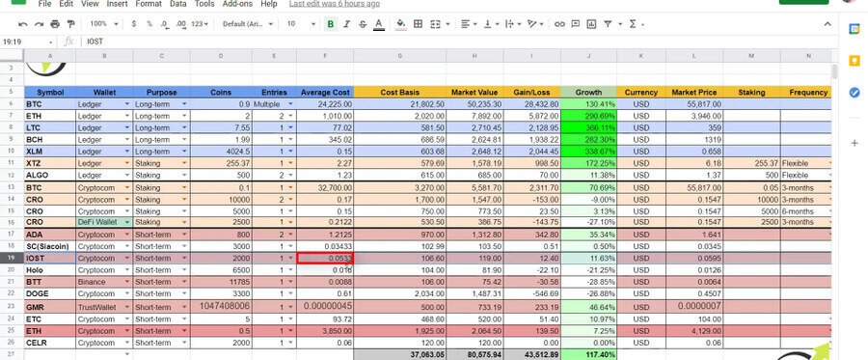Screen dimensions: 868x360
Task: Open the File menu
Action: pos(44,4)
